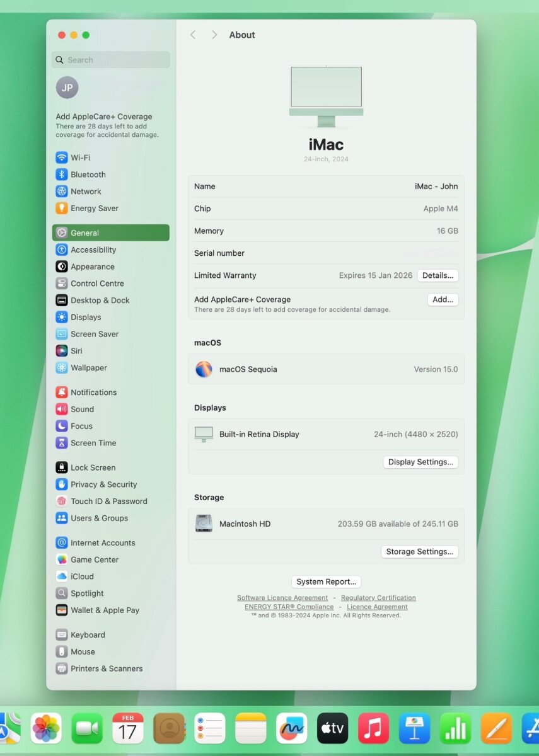Open Touch ID & Password settings
This screenshot has height=756, width=539.
tap(110, 501)
